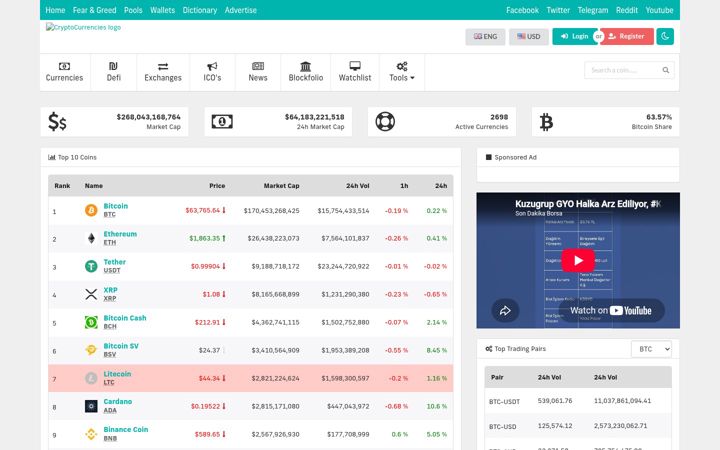Click the BTC-USDT pair row
This screenshot has width=720, height=450.
click(x=578, y=401)
